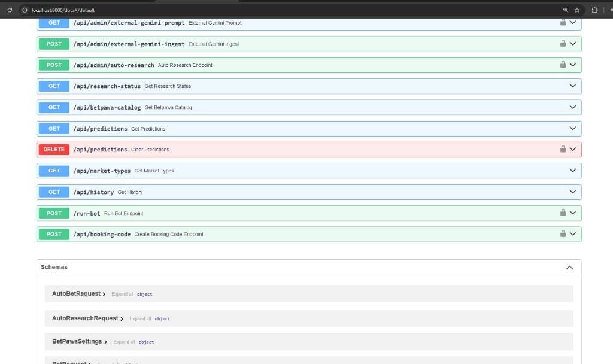Viewport: 613px width, 364px height.
Task: Expand external-gemini-prompt endpoint with its chevron
Action: click(573, 22)
